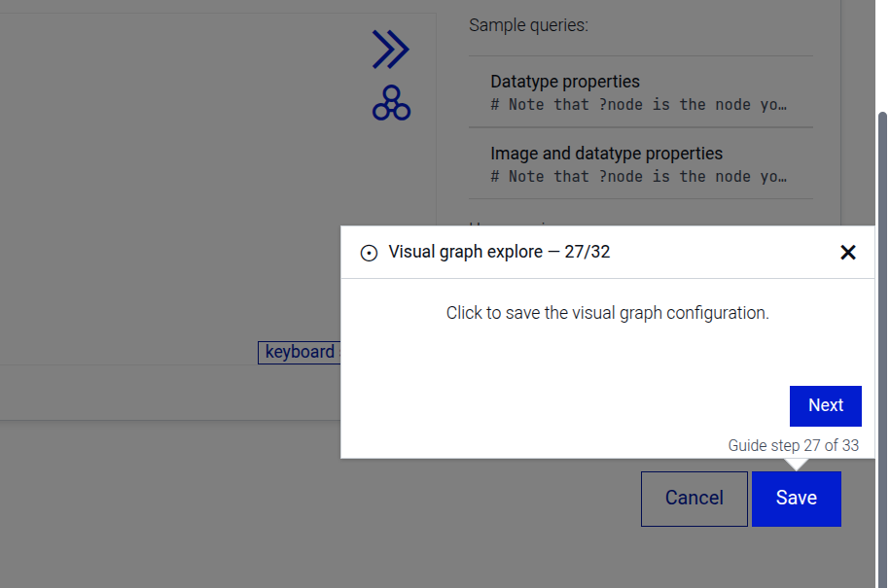Viewport: 890px width, 588px height.
Task: Save the visual graph configuration
Action: coord(796,499)
